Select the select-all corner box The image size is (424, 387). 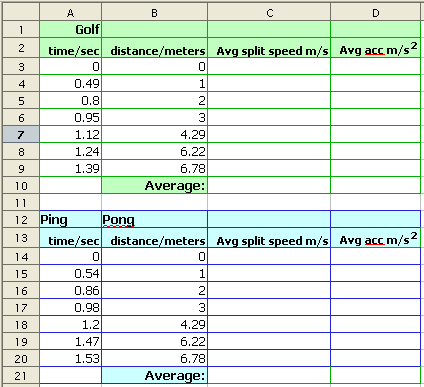[x=21, y=13]
